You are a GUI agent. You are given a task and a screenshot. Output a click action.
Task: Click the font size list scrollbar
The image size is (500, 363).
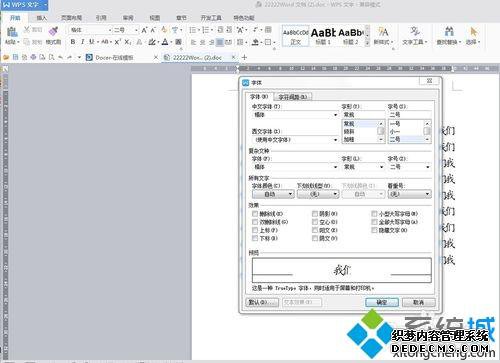tap(427, 132)
